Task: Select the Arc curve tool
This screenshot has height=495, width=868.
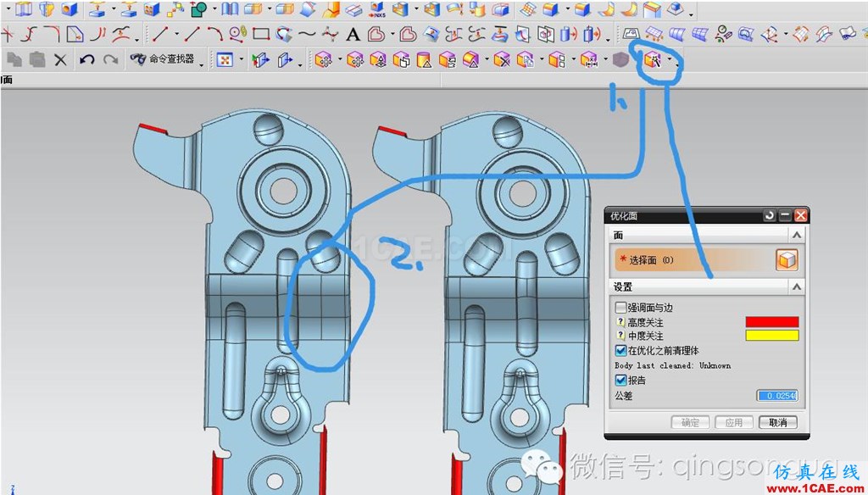Action: click(x=215, y=35)
